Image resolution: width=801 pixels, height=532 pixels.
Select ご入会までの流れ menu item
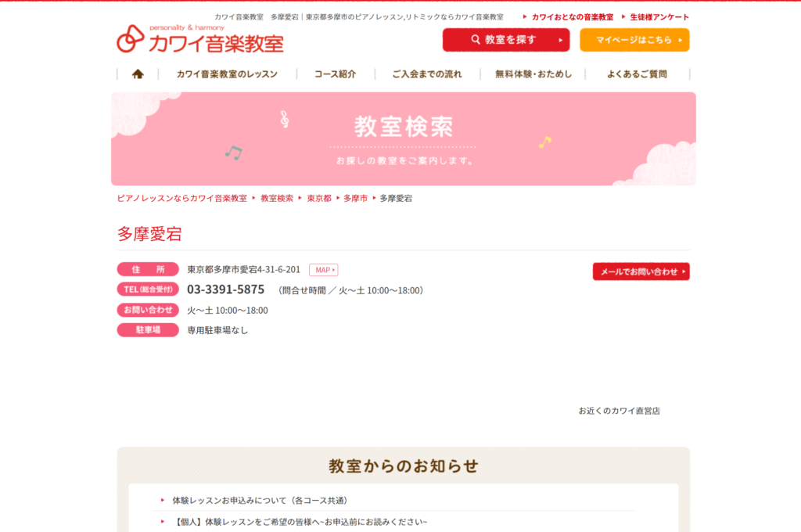coord(427,74)
